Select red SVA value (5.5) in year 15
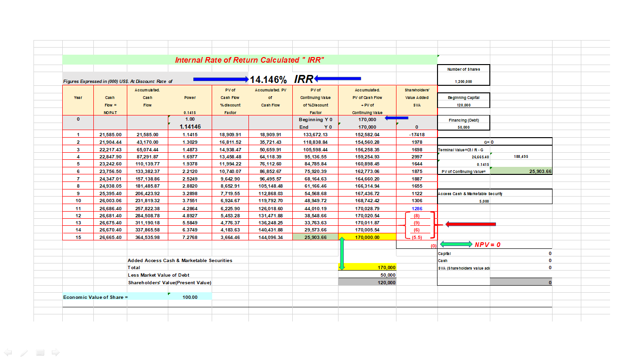Screen dimensions: 644x362 click(417, 238)
